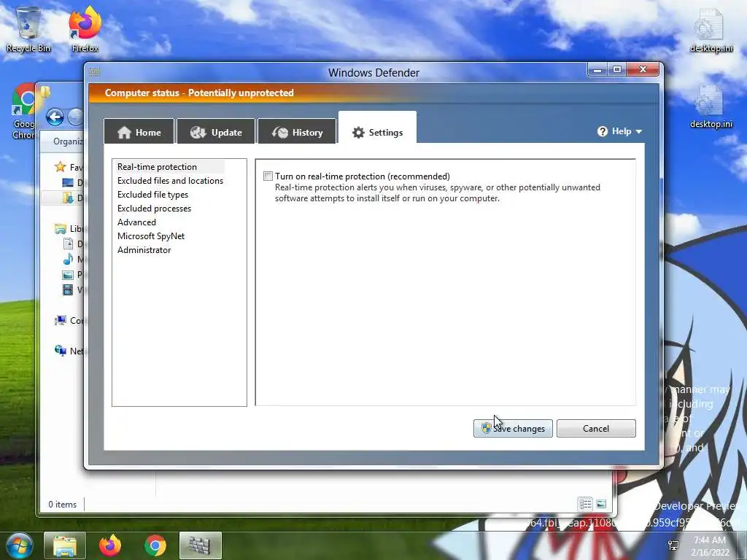Open the Recycle Bin desktop icon
Image resolution: width=747 pixels, height=560 pixels.
pos(28,29)
